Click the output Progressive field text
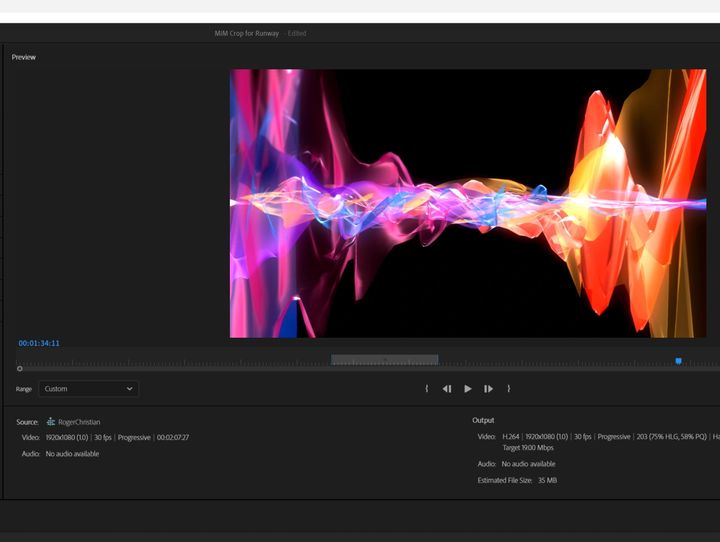Viewport: 720px width, 542px height. 613,436
